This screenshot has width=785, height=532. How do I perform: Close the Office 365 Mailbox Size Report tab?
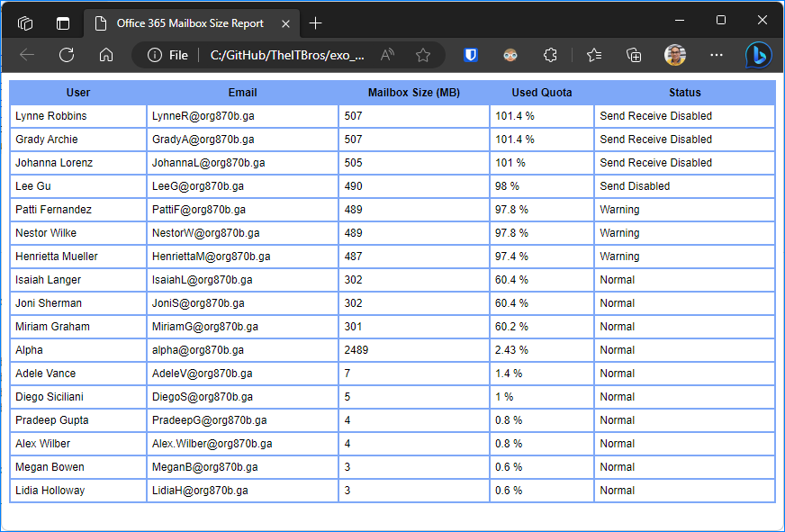(x=286, y=23)
